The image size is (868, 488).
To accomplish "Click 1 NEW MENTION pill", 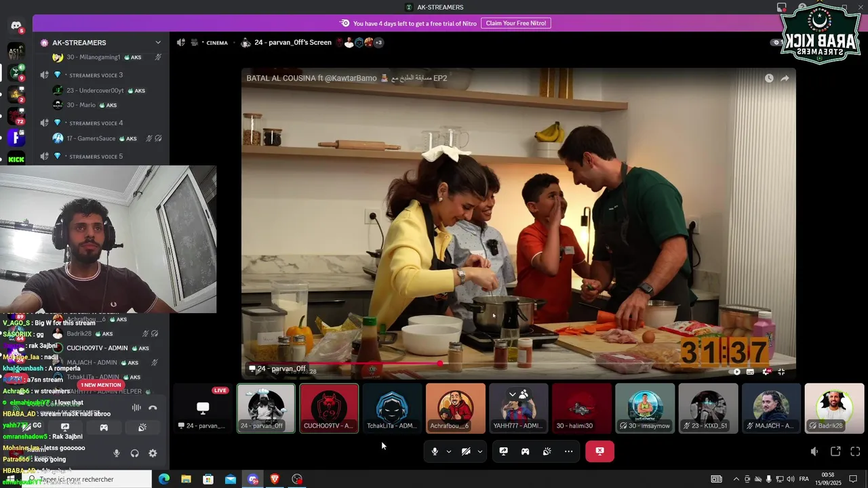I will coord(100,385).
